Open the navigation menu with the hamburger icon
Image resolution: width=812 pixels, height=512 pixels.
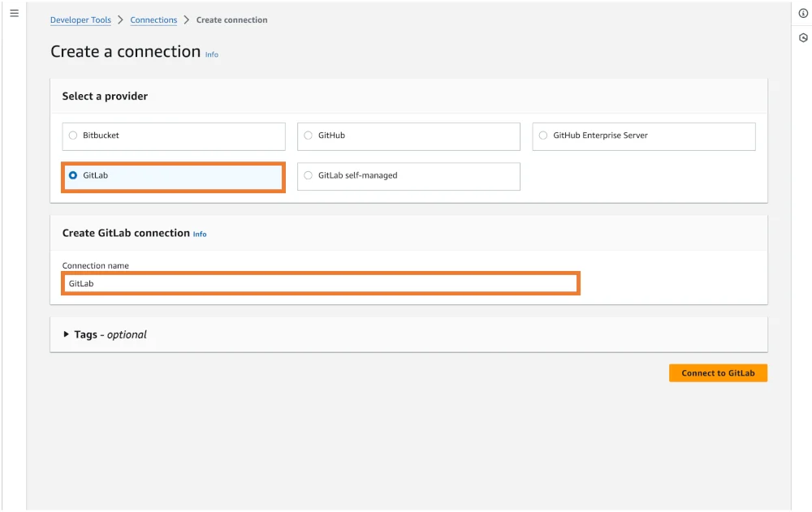point(14,12)
